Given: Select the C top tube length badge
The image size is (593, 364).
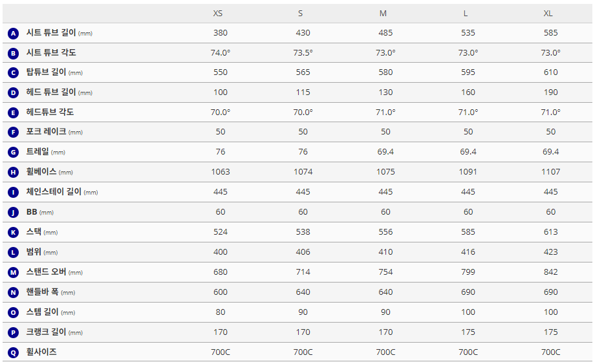Looking at the screenshot, I should pos(14,73).
